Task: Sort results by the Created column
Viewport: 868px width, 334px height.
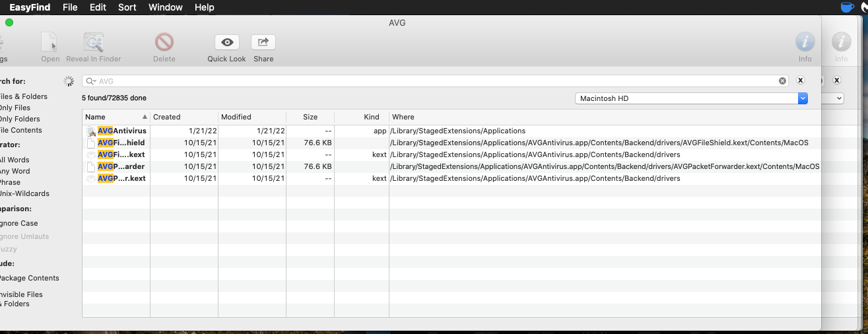Action: tap(184, 117)
